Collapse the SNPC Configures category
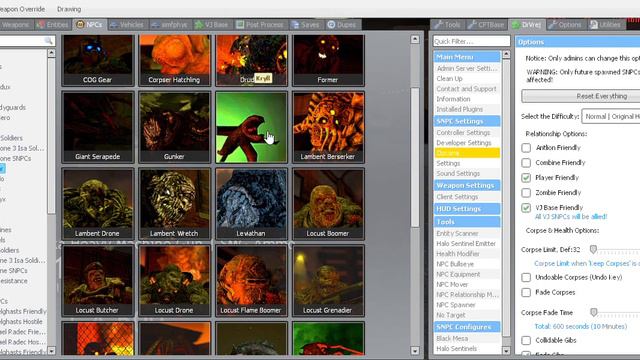The width and height of the screenshot is (640, 360). point(467,327)
